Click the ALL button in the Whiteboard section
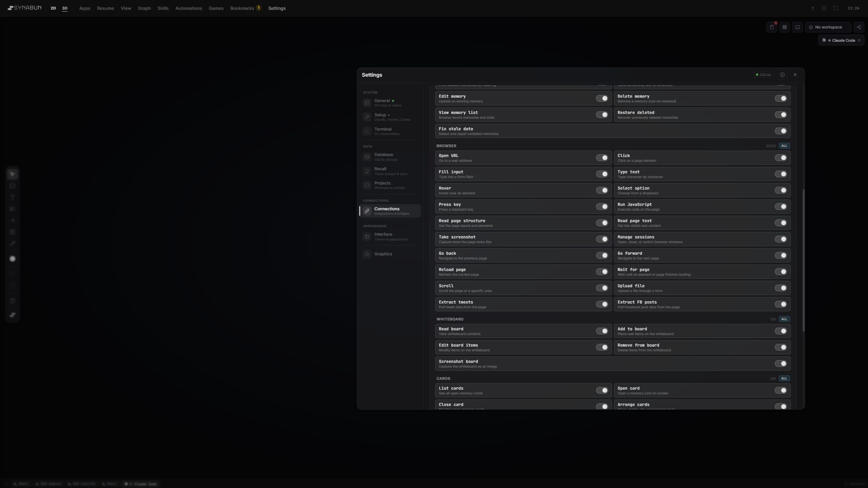 [x=784, y=319]
